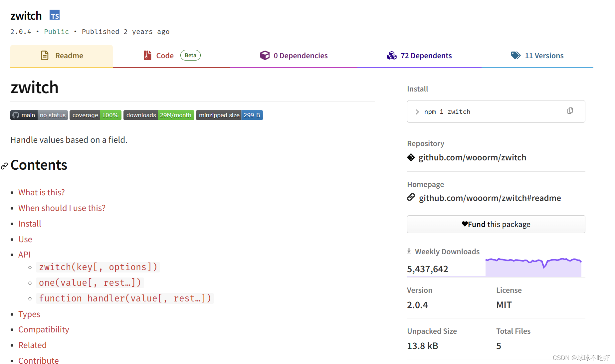Screen dimensions: 615x364
Task: Open the 0 Dependencies tab
Action: pyautogui.click(x=294, y=56)
